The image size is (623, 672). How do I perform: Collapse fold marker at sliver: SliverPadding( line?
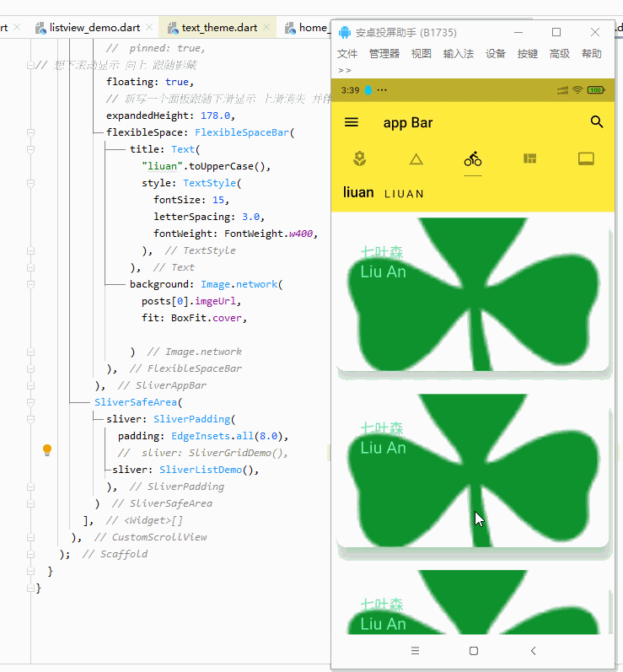(30, 420)
